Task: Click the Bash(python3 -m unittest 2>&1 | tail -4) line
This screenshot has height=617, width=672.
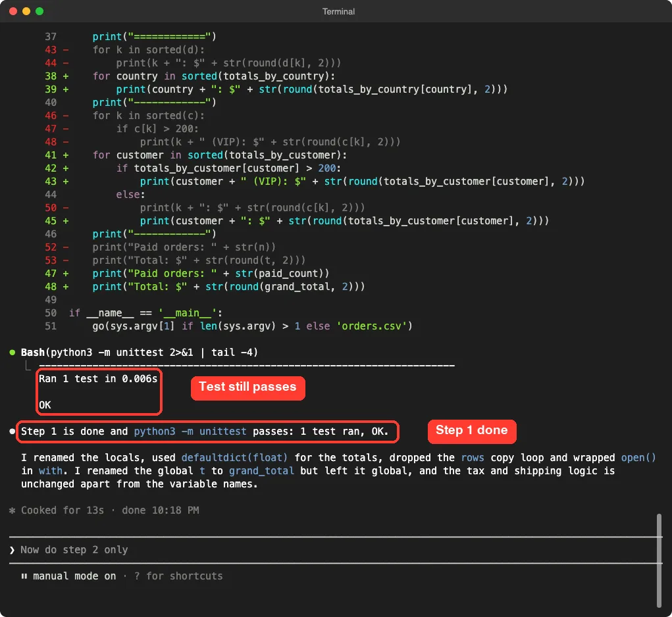Action: 140,353
